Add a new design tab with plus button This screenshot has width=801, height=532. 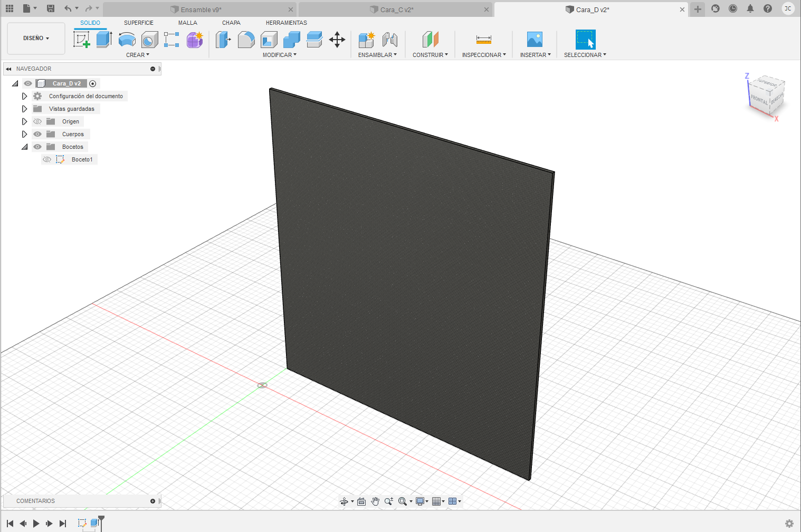(x=698, y=9)
